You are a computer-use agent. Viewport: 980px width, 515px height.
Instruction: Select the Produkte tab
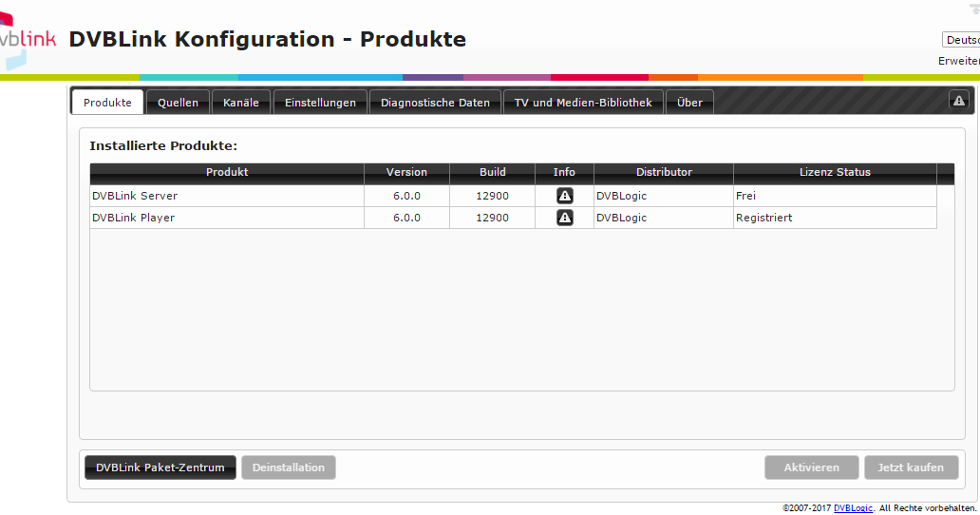pyautogui.click(x=107, y=103)
